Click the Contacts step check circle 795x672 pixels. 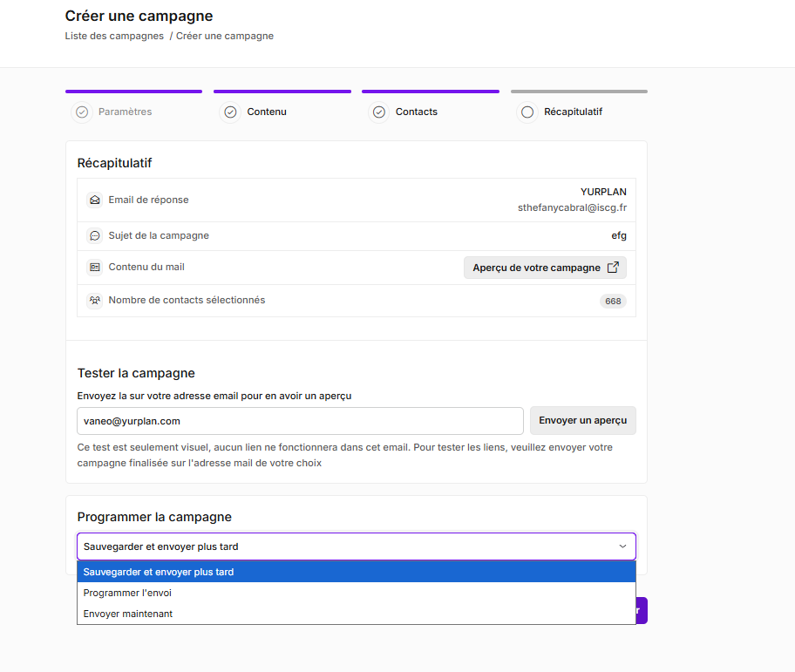click(x=379, y=112)
